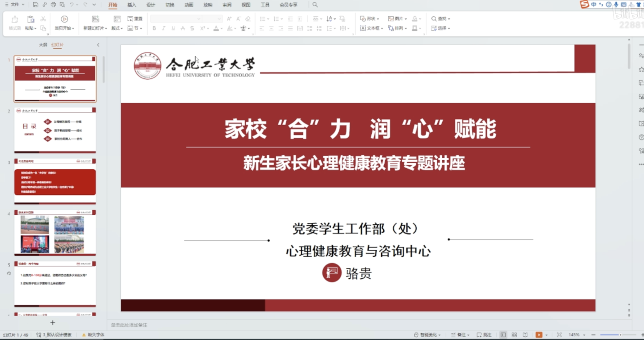
Task: Click the Sogou microphone voice input icon
Action: tap(616, 5)
